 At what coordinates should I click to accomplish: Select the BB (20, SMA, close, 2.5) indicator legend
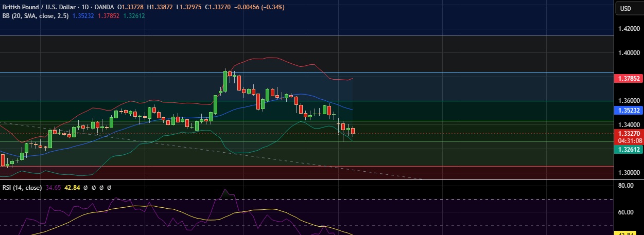click(35, 16)
